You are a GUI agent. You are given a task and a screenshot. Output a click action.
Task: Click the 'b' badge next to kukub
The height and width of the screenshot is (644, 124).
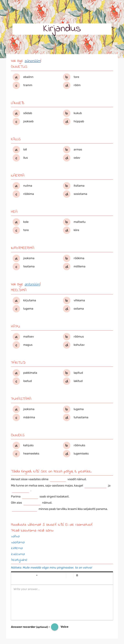click(x=67, y=113)
